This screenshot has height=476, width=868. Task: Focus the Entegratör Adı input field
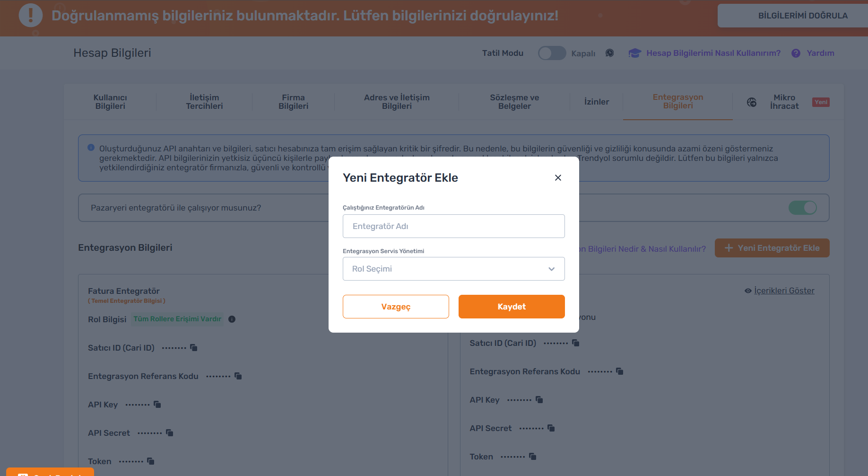coord(454,226)
